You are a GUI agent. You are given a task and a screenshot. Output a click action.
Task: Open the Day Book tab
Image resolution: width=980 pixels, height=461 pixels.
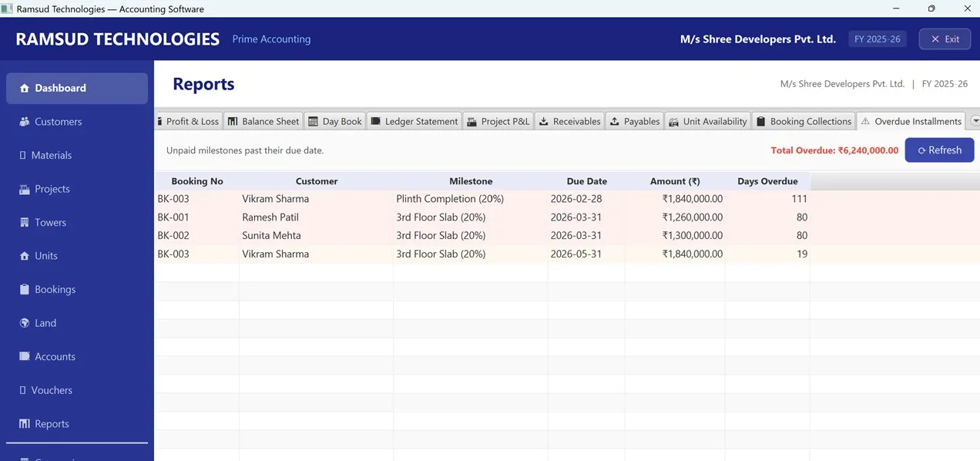pyautogui.click(x=334, y=121)
